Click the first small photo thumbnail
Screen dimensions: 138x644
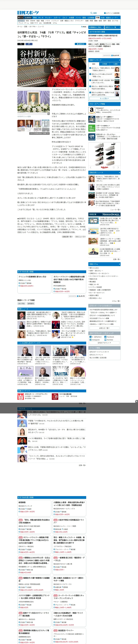pos(21,124)
